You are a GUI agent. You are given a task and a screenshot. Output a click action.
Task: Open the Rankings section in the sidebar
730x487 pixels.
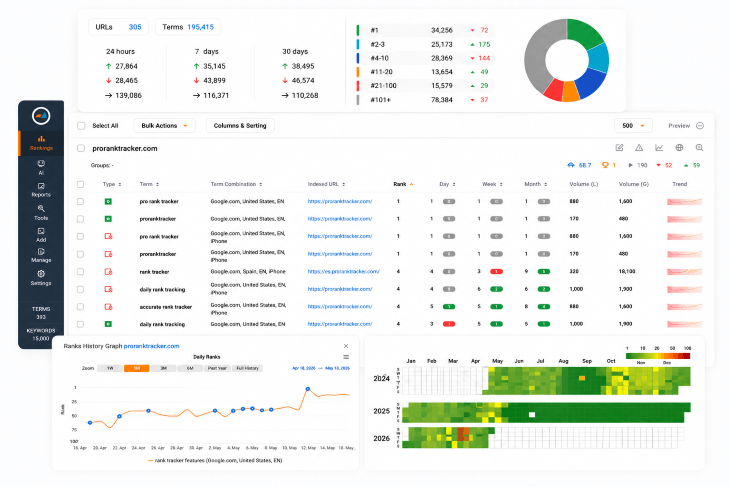(x=41, y=143)
